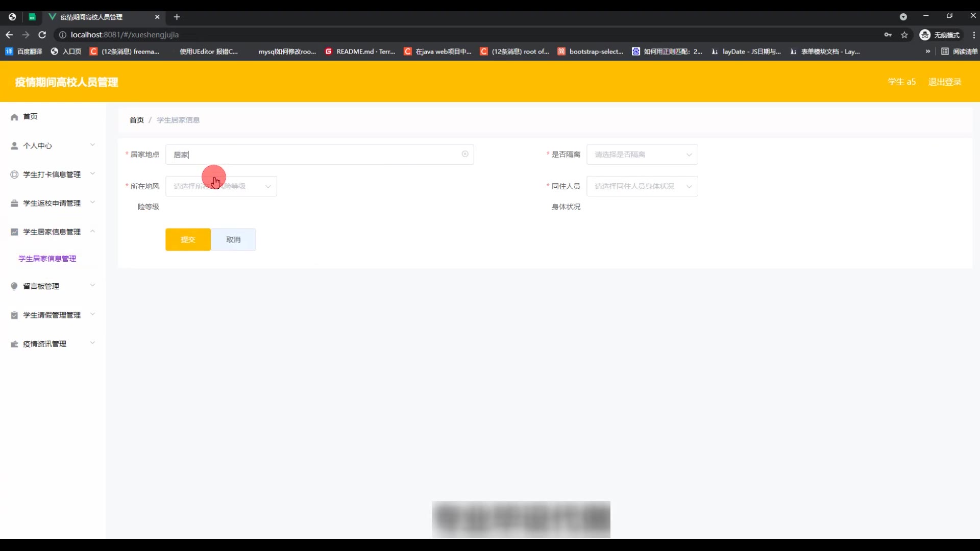Expand 学生请假管理管理 menu item

click(x=52, y=315)
